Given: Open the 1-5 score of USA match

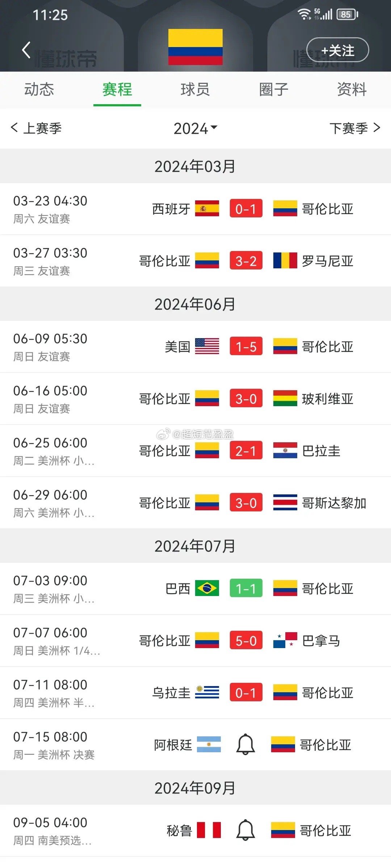Looking at the screenshot, I should (x=246, y=346).
